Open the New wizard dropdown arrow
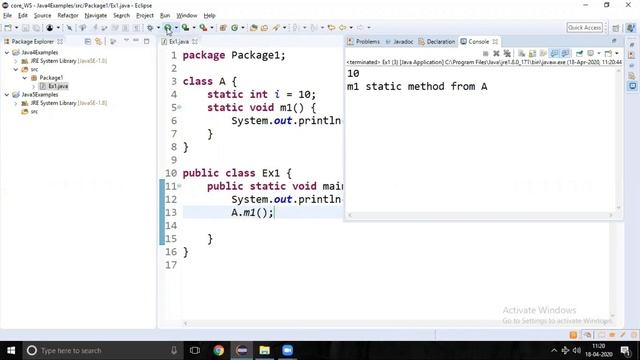The height and width of the screenshot is (360, 640). click(x=16, y=28)
